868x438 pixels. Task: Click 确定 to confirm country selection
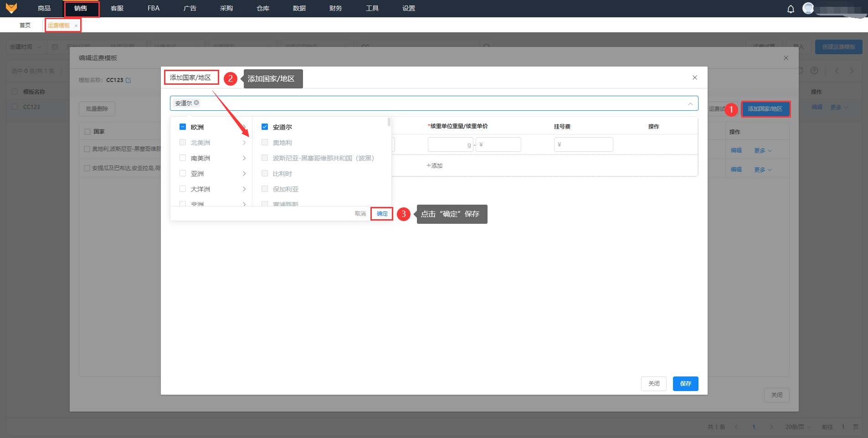pyautogui.click(x=382, y=214)
